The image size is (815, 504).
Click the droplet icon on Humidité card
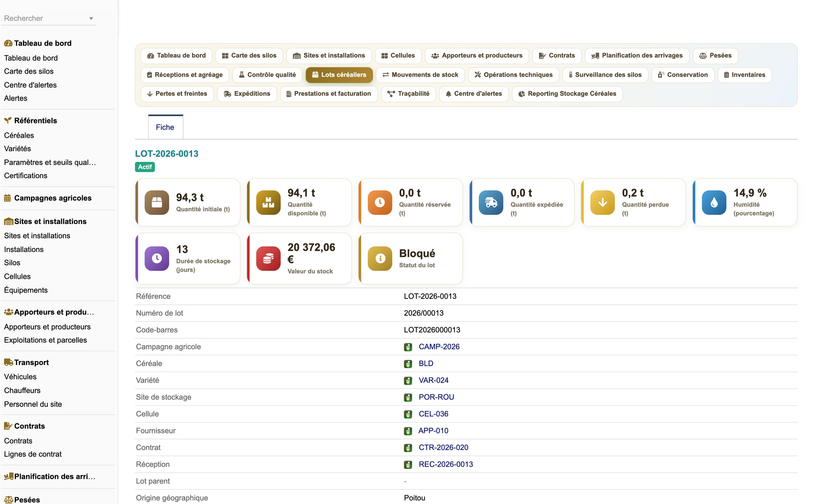click(x=714, y=203)
